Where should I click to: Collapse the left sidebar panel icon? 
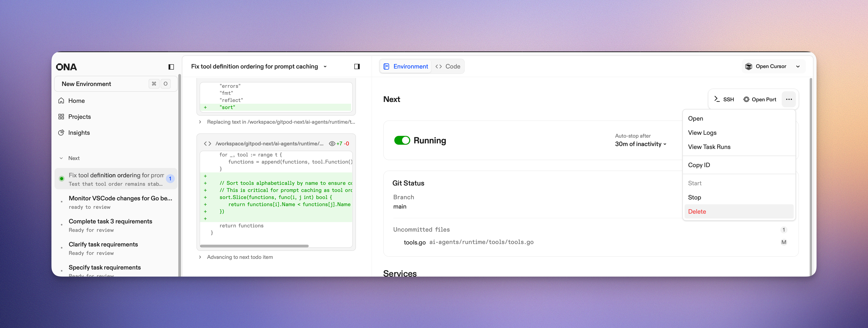(171, 67)
